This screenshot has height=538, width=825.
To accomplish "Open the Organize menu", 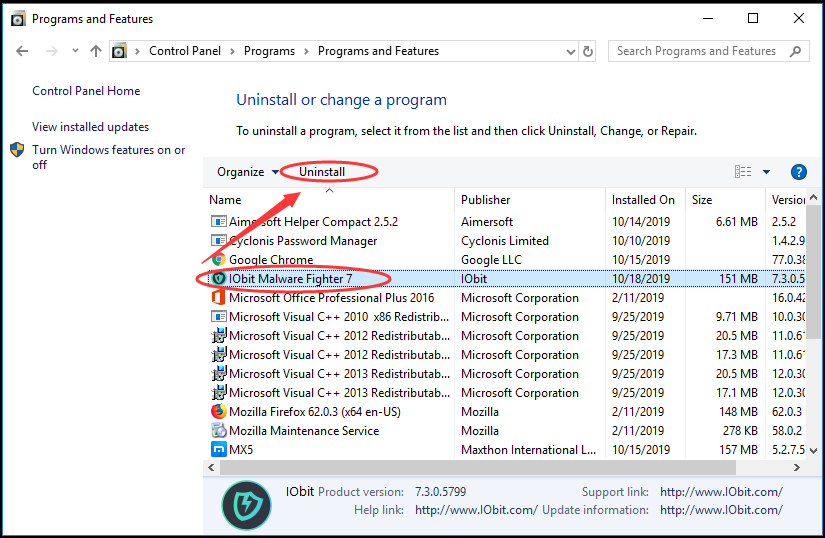I will (x=247, y=172).
